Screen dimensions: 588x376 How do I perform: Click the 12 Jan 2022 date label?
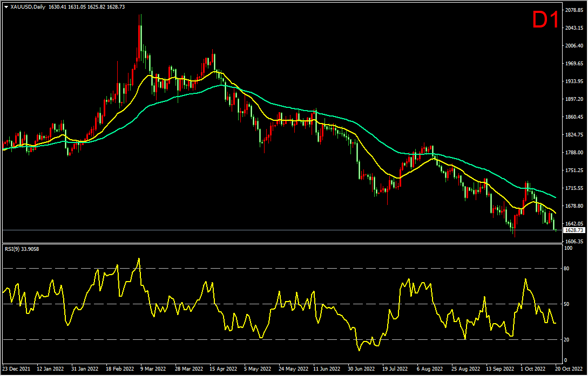(x=50, y=369)
